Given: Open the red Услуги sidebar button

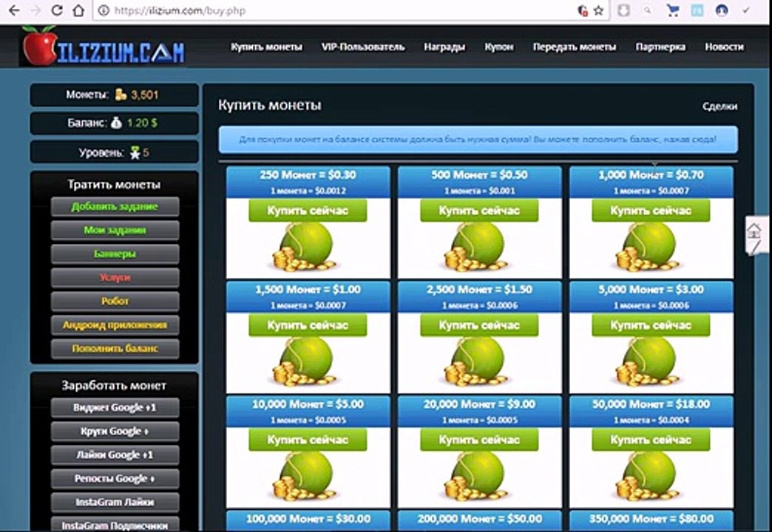Looking at the screenshot, I should [x=115, y=278].
